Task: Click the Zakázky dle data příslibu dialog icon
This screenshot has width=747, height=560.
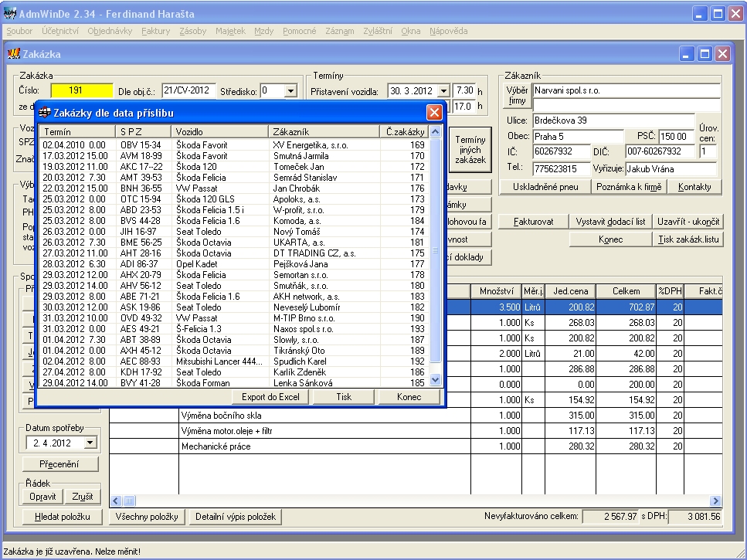Action: pyautogui.click(x=45, y=112)
